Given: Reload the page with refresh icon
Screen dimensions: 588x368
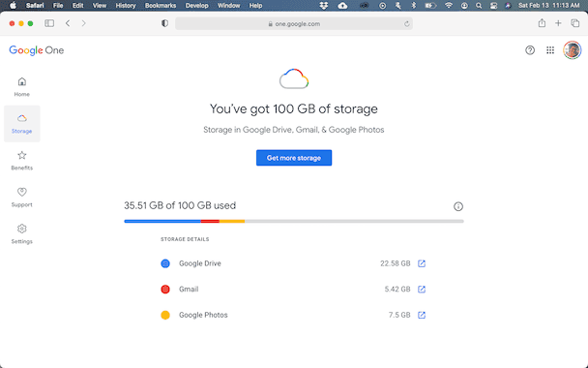Looking at the screenshot, I should [x=406, y=23].
